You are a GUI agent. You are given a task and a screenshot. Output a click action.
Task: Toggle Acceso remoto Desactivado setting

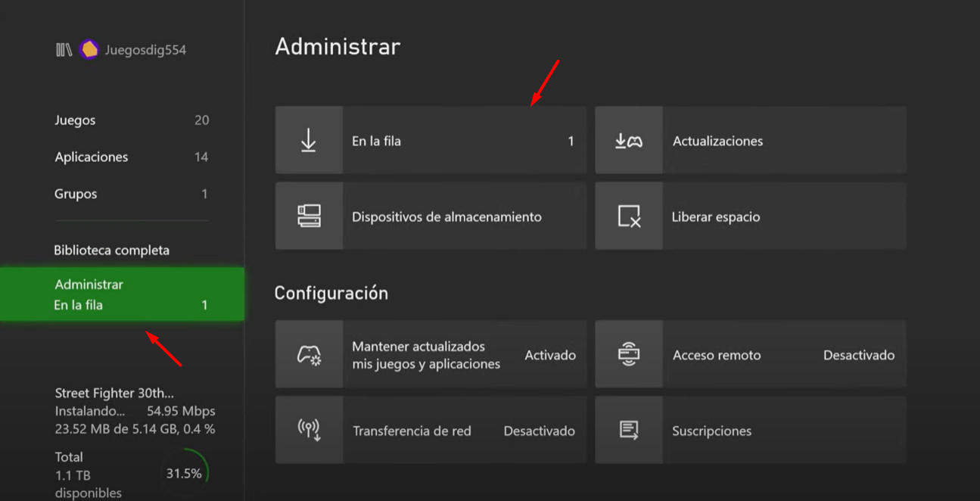tap(858, 355)
